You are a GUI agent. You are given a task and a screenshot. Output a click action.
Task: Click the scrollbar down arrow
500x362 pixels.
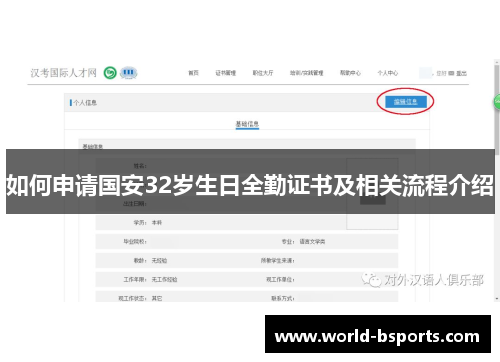[x=497, y=298]
